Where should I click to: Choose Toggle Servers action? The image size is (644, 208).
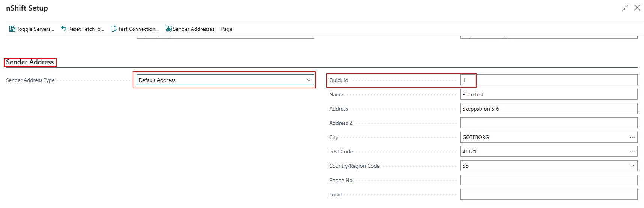point(32,29)
